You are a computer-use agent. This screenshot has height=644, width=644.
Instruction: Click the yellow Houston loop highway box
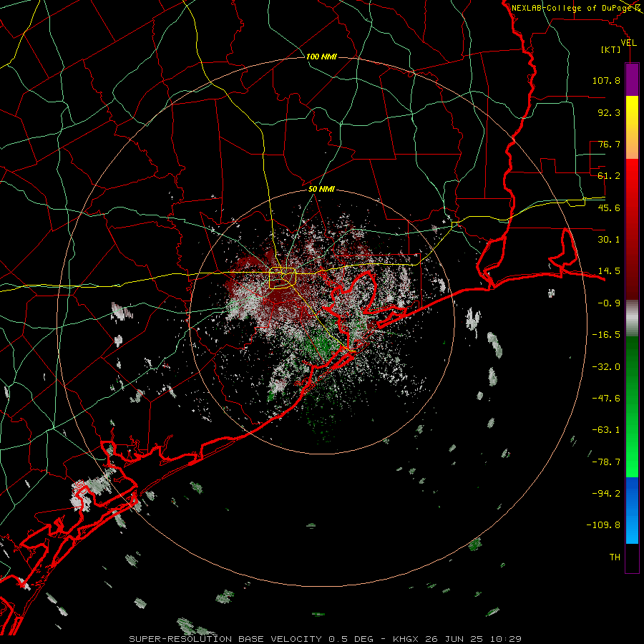pos(283,278)
